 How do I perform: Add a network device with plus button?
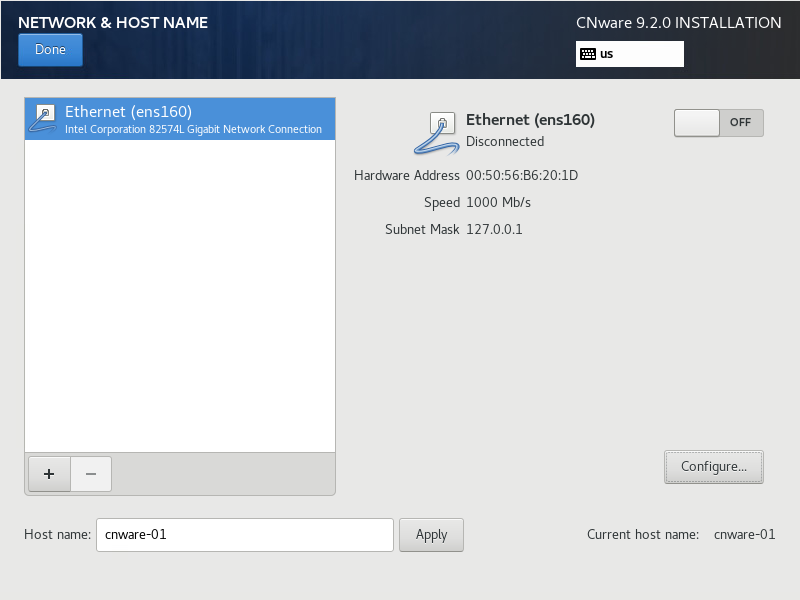[x=49, y=474]
